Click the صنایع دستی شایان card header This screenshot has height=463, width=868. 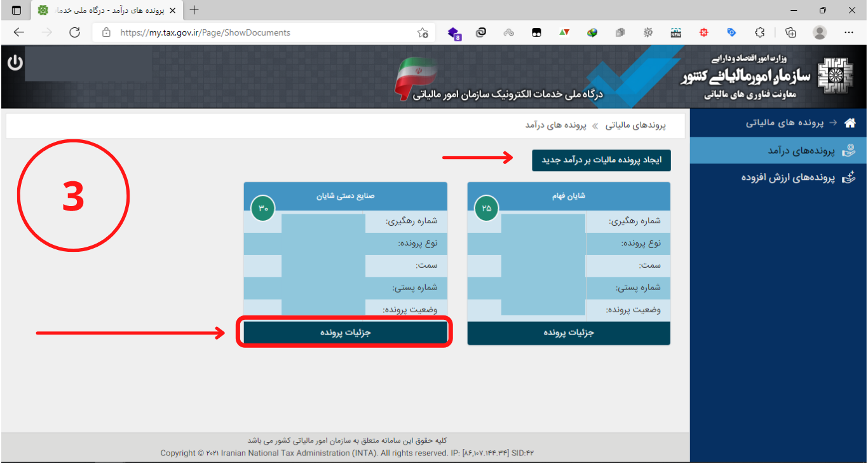tap(345, 196)
